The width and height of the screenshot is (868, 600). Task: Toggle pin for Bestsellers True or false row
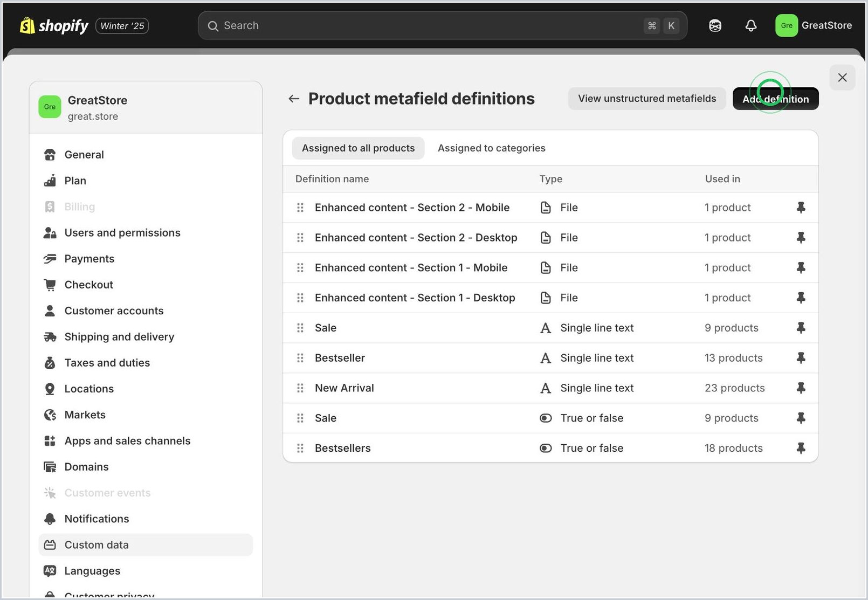801,448
